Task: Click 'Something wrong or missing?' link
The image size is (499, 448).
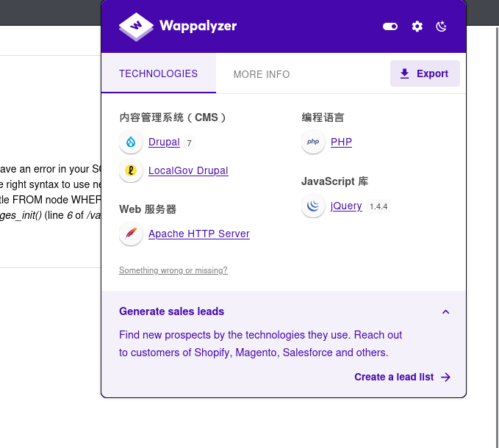Action: pyautogui.click(x=173, y=270)
